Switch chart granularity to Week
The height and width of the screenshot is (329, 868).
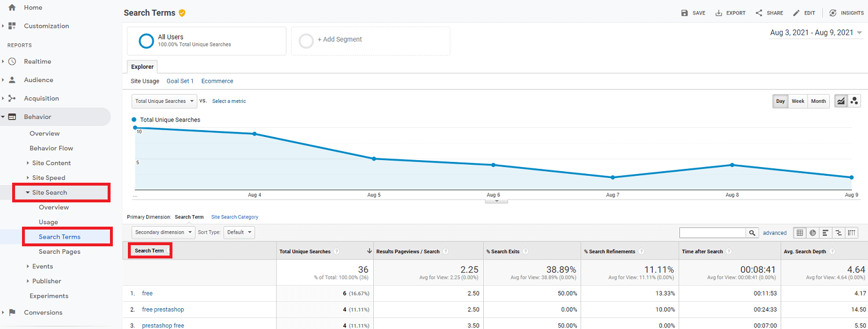tap(798, 101)
